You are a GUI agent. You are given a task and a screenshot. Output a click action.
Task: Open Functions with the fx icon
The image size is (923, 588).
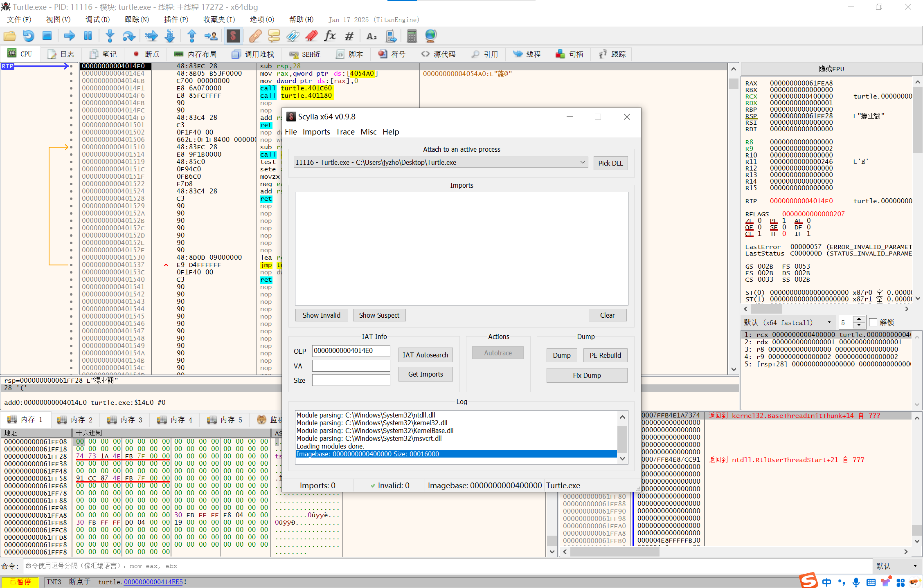tap(330, 36)
